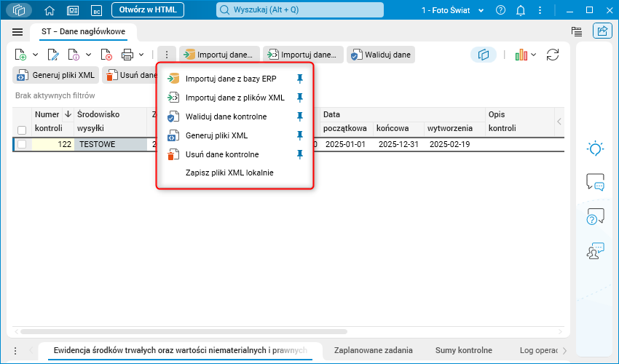Click the application logo icon
619x364 pixels.
click(x=18, y=10)
